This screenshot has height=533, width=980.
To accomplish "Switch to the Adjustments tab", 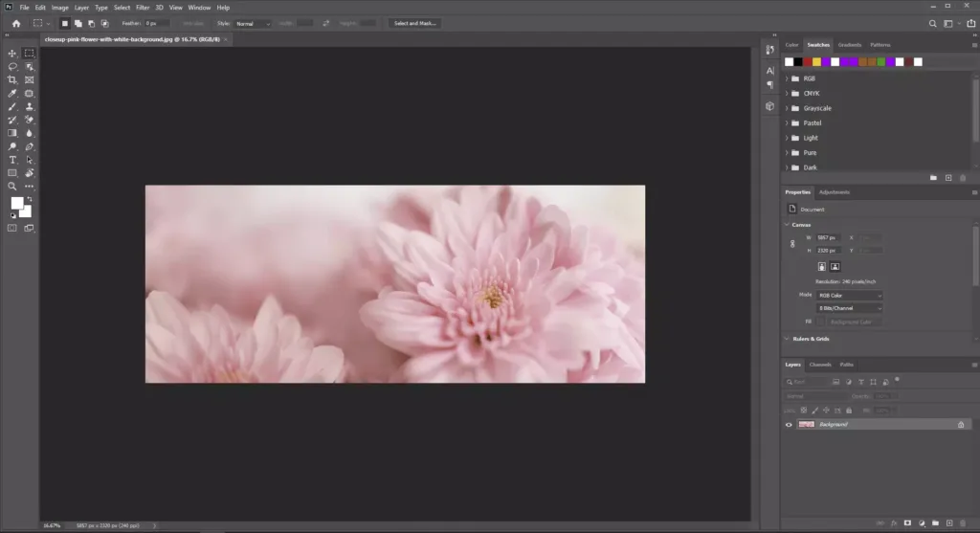I will pyautogui.click(x=835, y=192).
